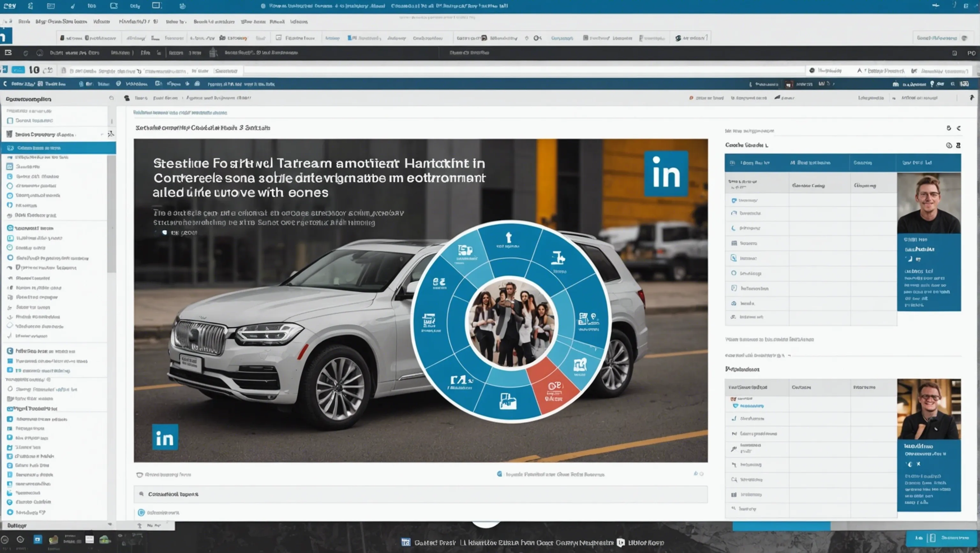
Task: Open the upper profile photo in the right panel
Action: pos(929,203)
